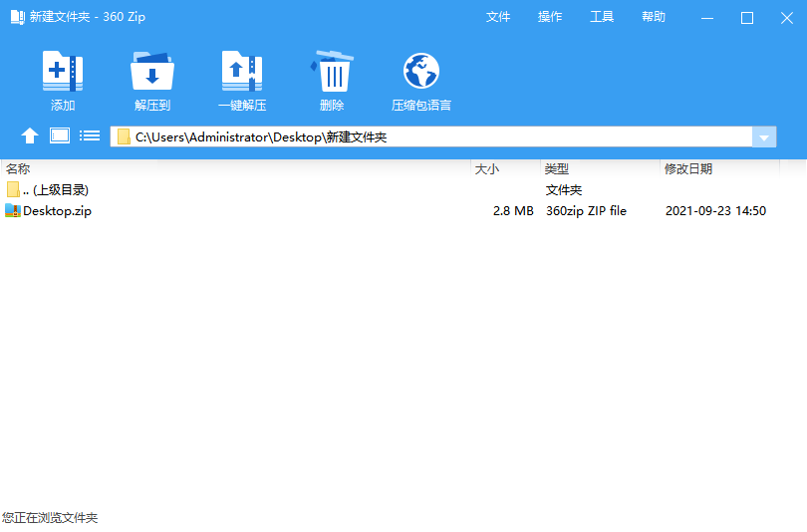The image size is (807, 532).
Task: Open the 帮助 menu
Action: pos(654,17)
